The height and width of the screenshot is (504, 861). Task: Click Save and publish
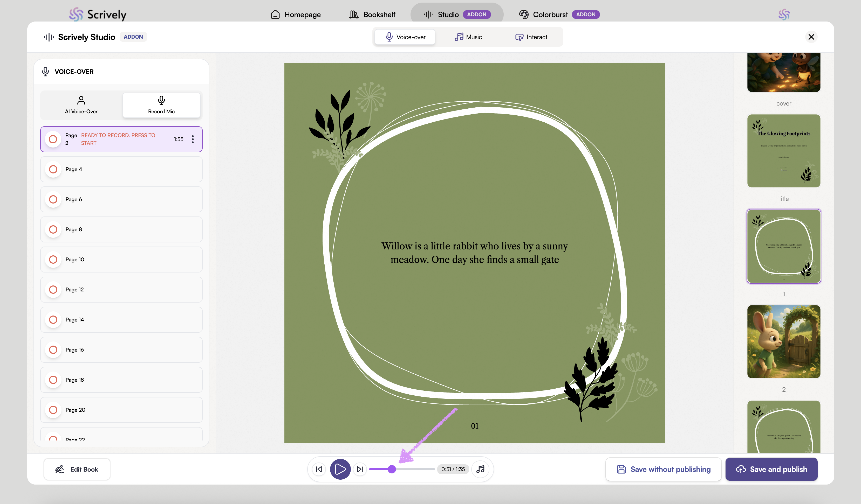click(x=771, y=469)
